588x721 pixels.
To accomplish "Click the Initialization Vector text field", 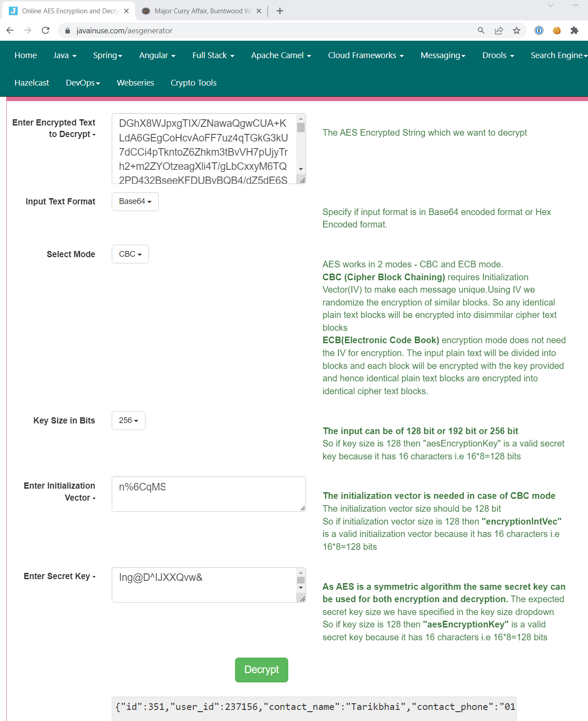I will click(208, 494).
